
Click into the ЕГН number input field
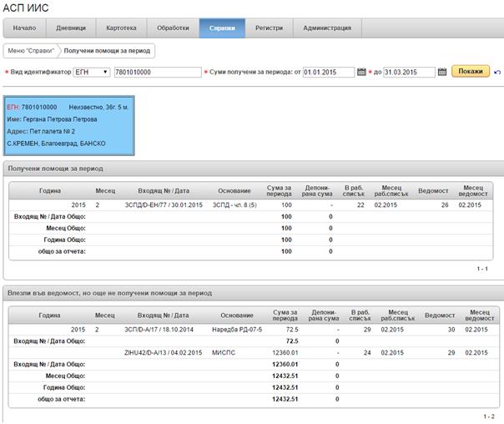point(156,72)
